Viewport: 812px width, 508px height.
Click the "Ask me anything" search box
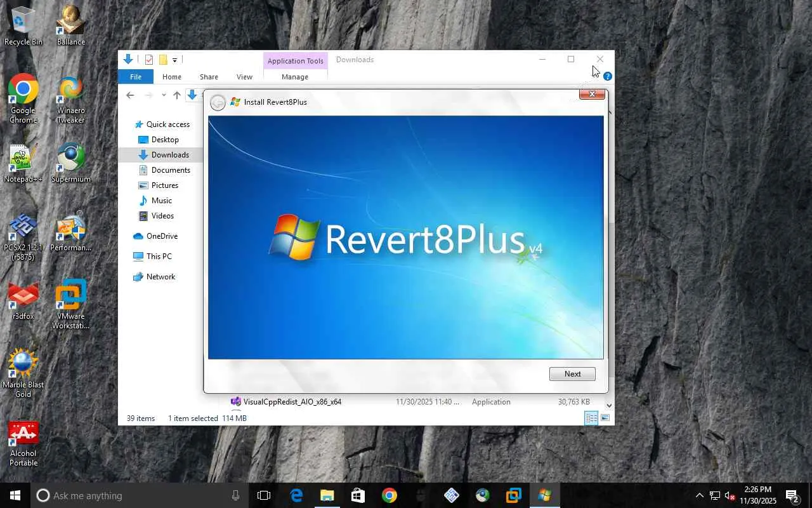140,495
